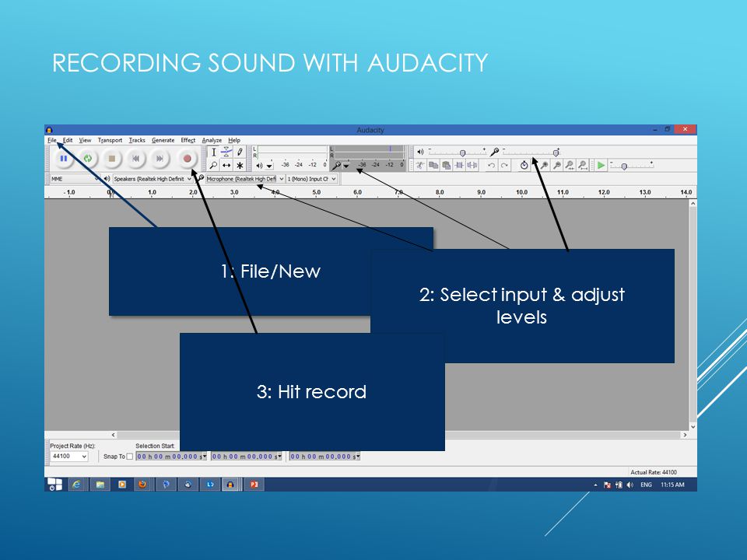
Task: Select the Zoom magnifier tool
Action: click(x=213, y=165)
